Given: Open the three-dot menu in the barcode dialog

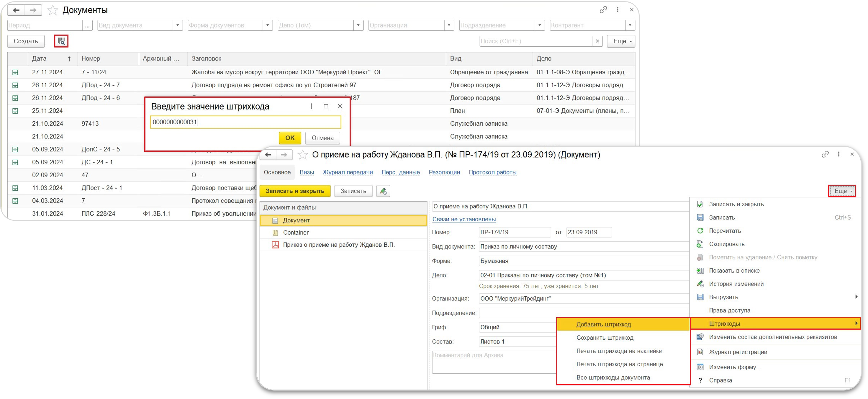Looking at the screenshot, I should click(311, 106).
